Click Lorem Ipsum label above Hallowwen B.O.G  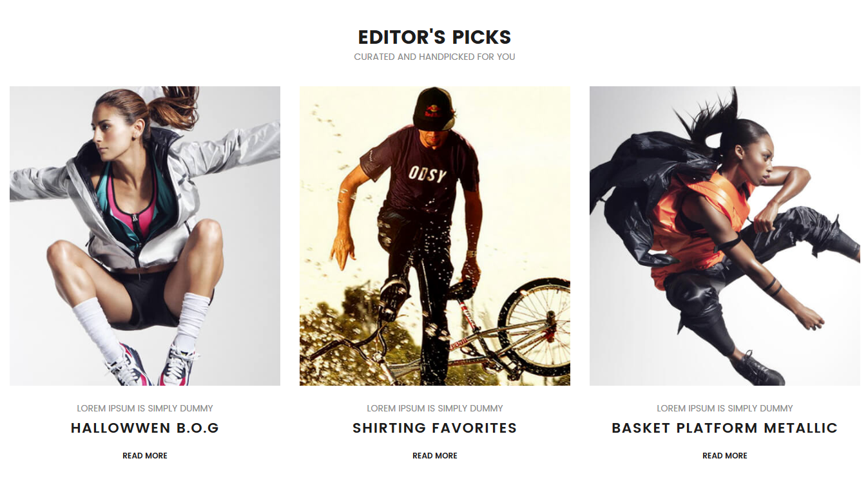[x=145, y=408]
